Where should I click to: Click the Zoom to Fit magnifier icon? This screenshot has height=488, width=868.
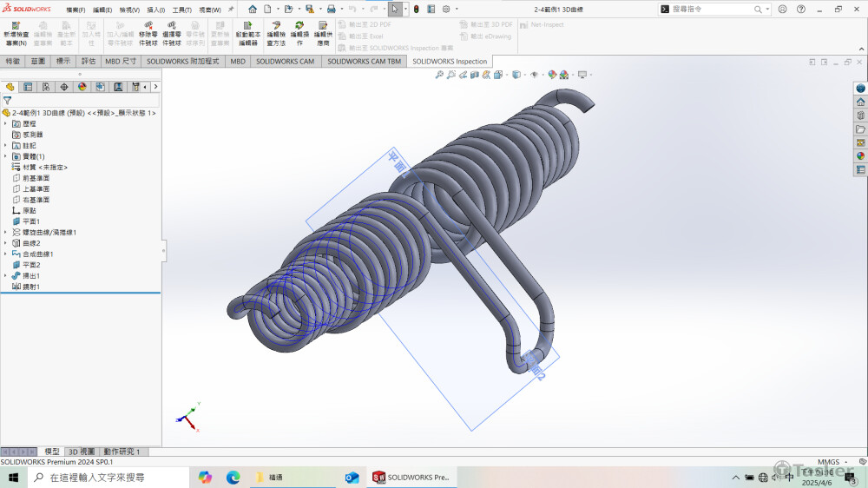click(x=440, y=75)
